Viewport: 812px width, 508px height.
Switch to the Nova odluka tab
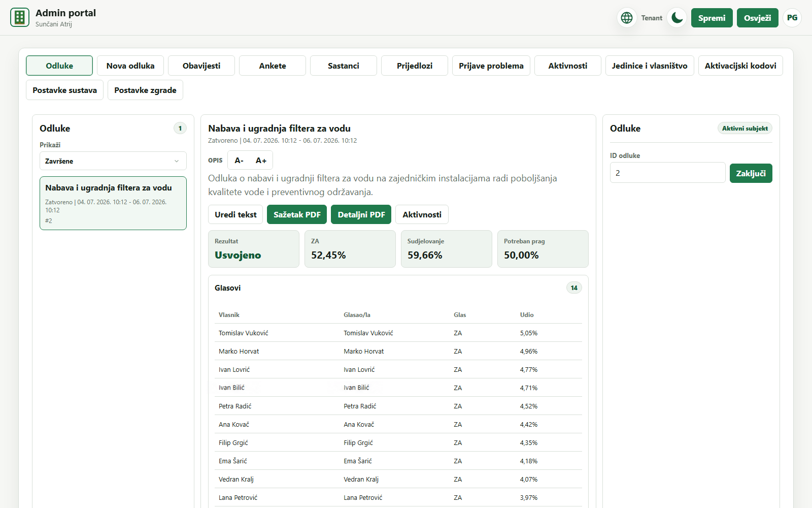click(130, 66)
